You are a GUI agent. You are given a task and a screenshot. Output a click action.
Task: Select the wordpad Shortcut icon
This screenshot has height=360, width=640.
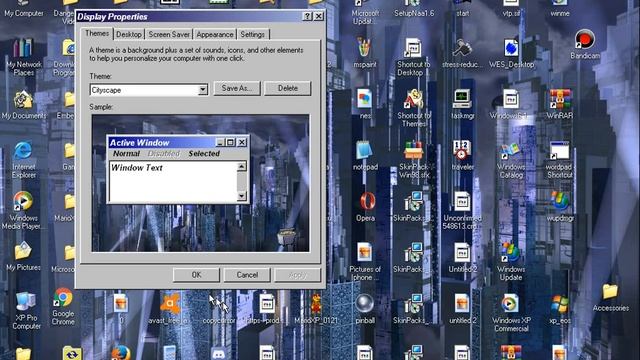pos(559,160)
